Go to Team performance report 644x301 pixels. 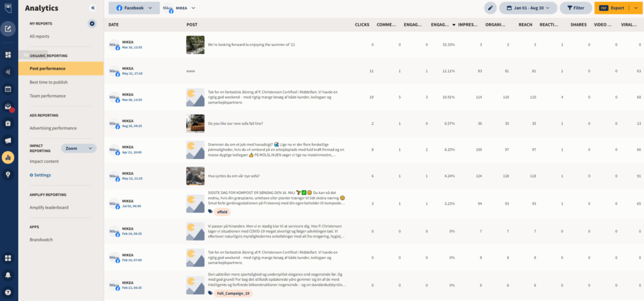(47, 96)
